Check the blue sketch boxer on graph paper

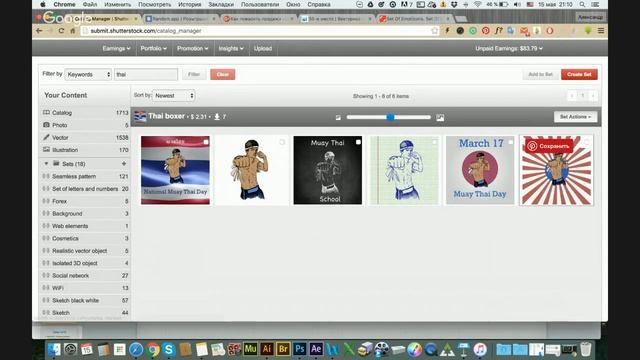click(x=434, y=142)
